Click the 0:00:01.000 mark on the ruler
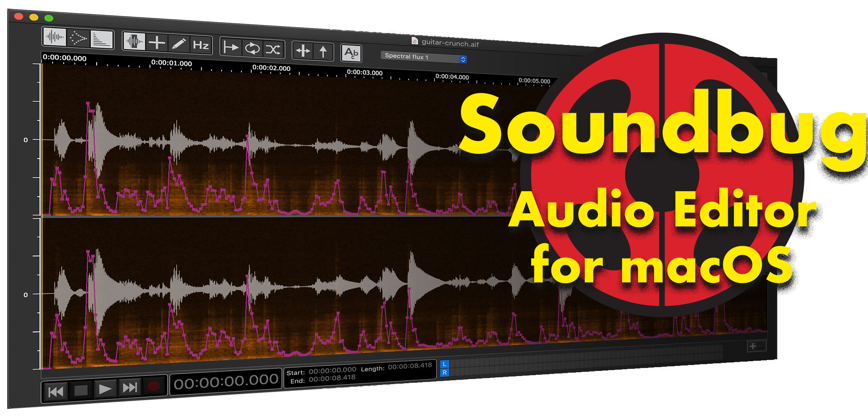This screenshot has height=418, width=868. click(172, 63)
